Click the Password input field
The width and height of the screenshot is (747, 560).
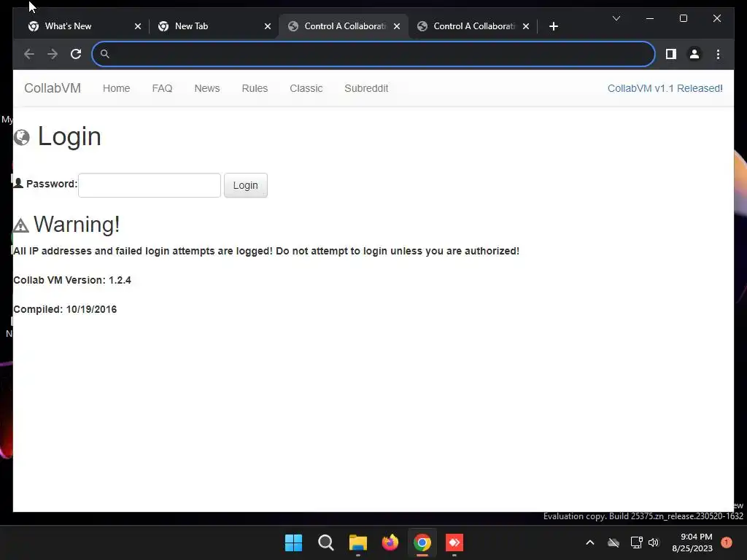(x=150, y=185)
